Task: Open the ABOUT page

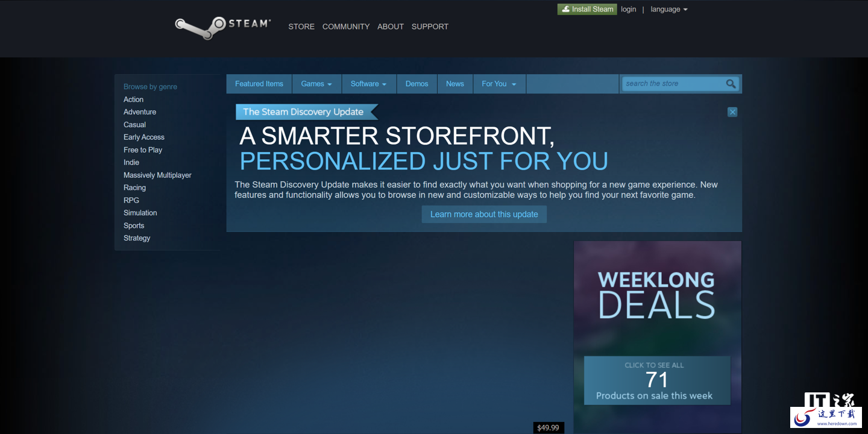Action: pos(391,27)
